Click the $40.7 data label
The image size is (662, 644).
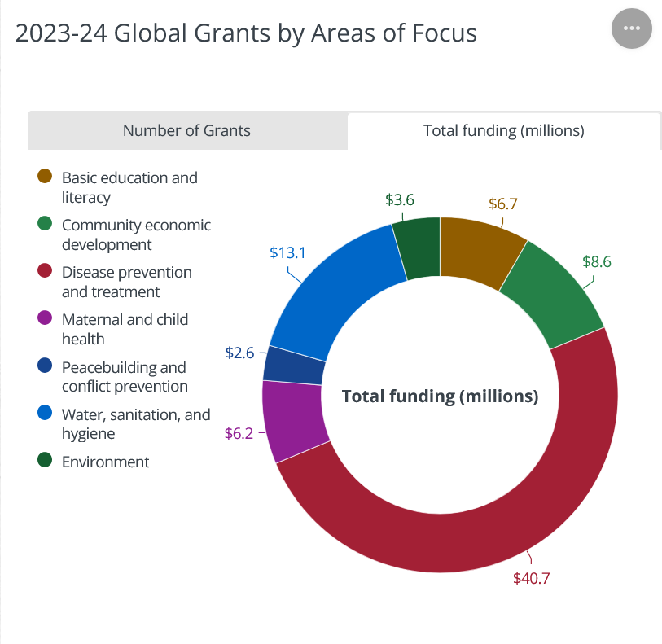pyautogui.click(x=531, y=579)
